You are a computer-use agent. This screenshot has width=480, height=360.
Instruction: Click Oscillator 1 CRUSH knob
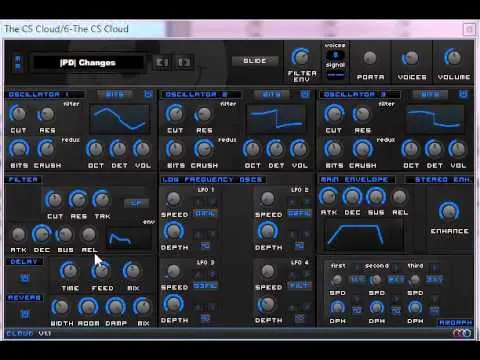46,149
